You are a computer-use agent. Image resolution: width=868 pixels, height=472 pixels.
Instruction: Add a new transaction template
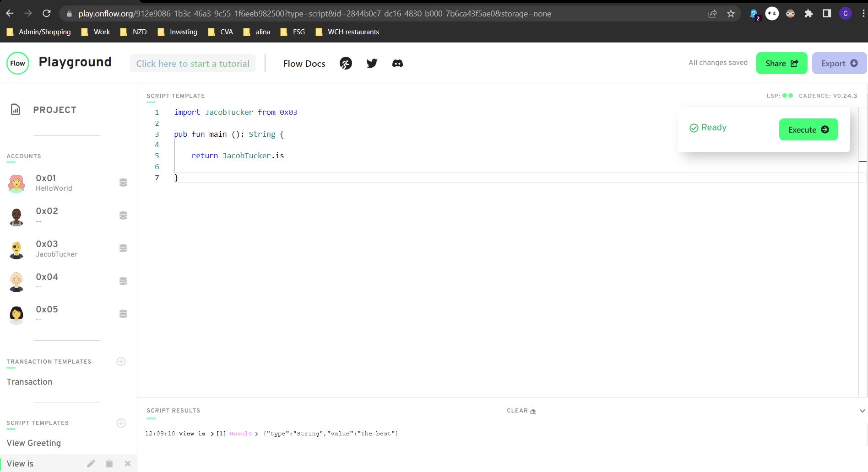[121, 362]
